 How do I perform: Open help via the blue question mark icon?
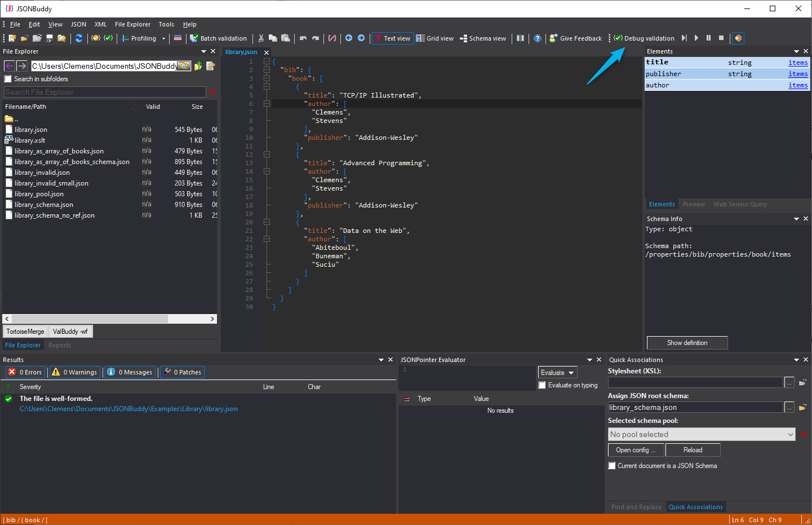538,38
